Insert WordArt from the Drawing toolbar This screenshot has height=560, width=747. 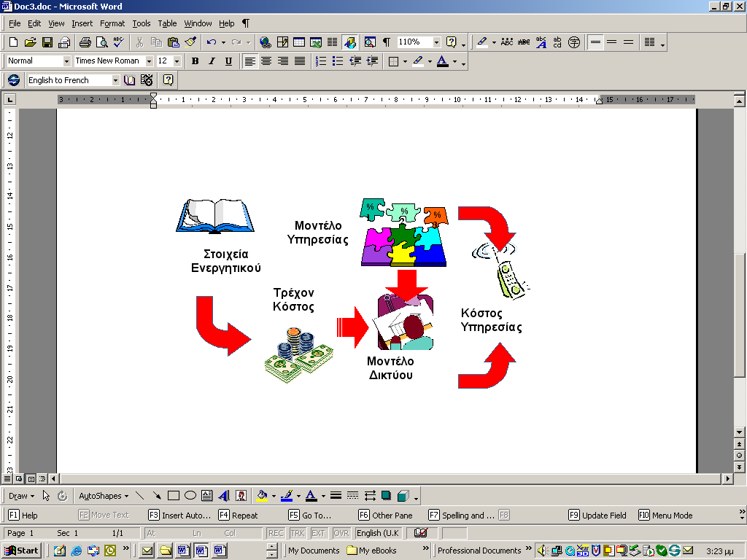(x=224, y=496)
